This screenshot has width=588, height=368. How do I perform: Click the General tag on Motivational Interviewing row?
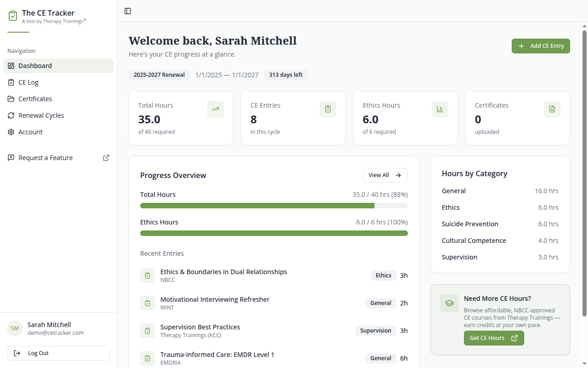[381, 303]
